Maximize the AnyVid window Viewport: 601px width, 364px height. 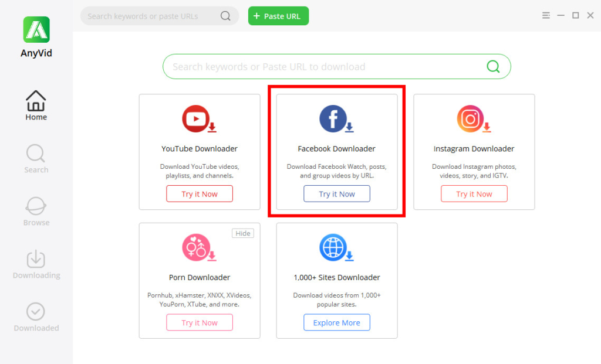575,15
